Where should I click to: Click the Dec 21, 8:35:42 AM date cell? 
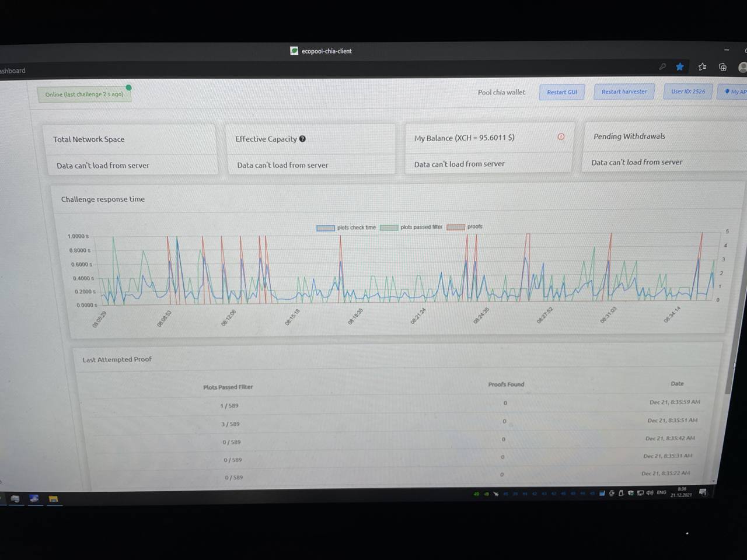pyautogui.click(x=670, y=438)
